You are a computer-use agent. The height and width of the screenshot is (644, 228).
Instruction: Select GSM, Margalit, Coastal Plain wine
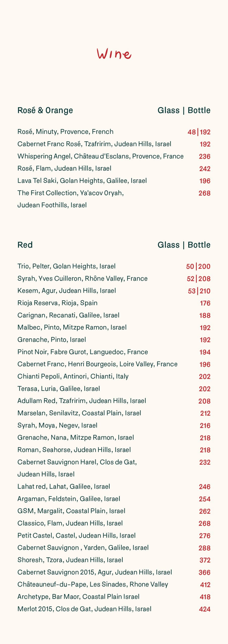71,511
